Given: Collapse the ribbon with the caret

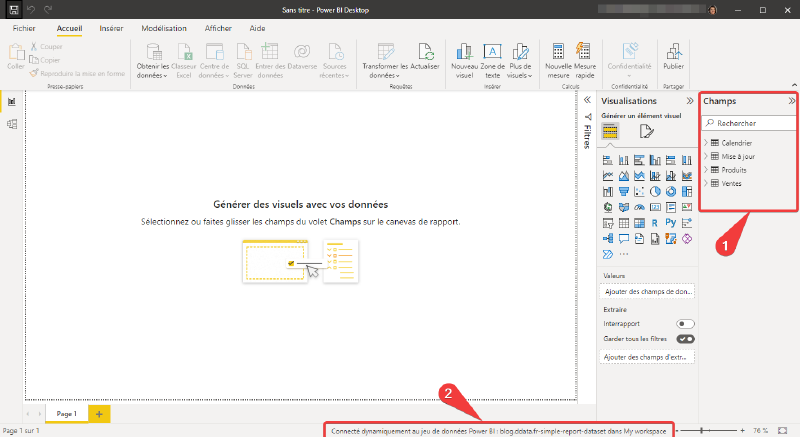Looking at the screenshot, I should click(x=794, y=85).
